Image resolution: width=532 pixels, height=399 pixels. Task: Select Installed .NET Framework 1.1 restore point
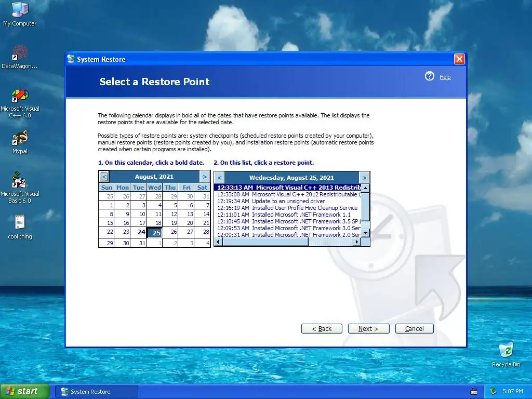click(288, 215)
